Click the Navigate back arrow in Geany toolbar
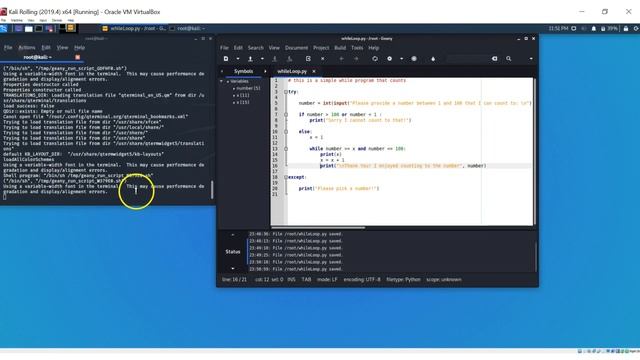The image size is (640, 360). (342, 59)
